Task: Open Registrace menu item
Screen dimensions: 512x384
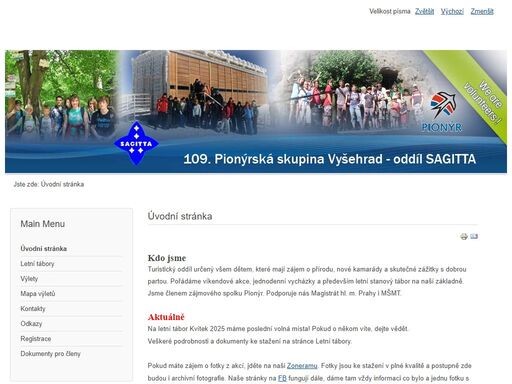Action: coord(36,339)
